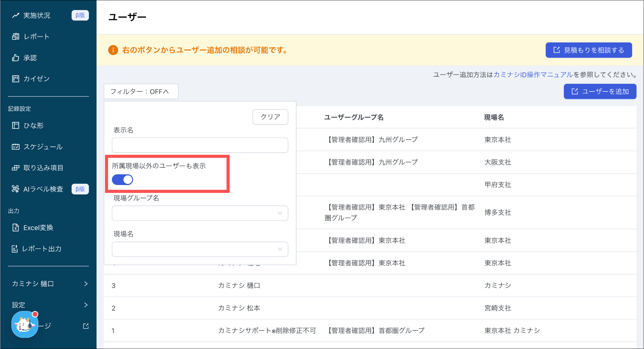
Task: Open カイゼン board icon
Action: pyautogui.click(x=15, y=79)
